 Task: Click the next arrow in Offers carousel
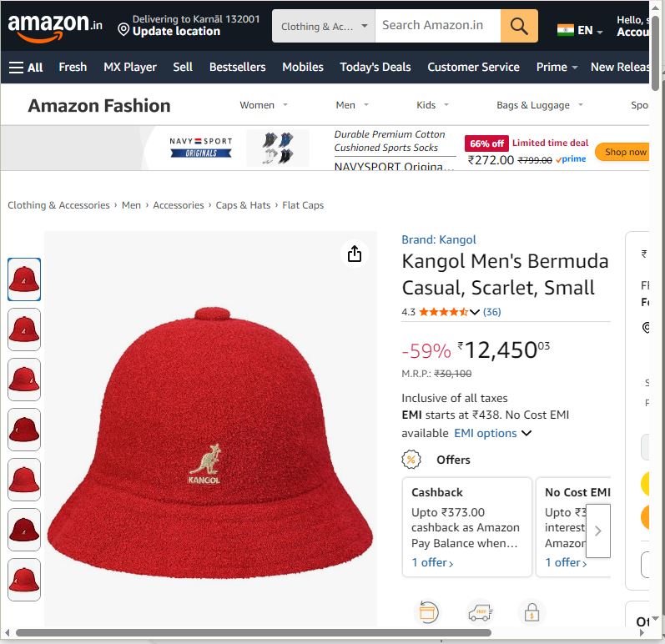click(597, 531)
